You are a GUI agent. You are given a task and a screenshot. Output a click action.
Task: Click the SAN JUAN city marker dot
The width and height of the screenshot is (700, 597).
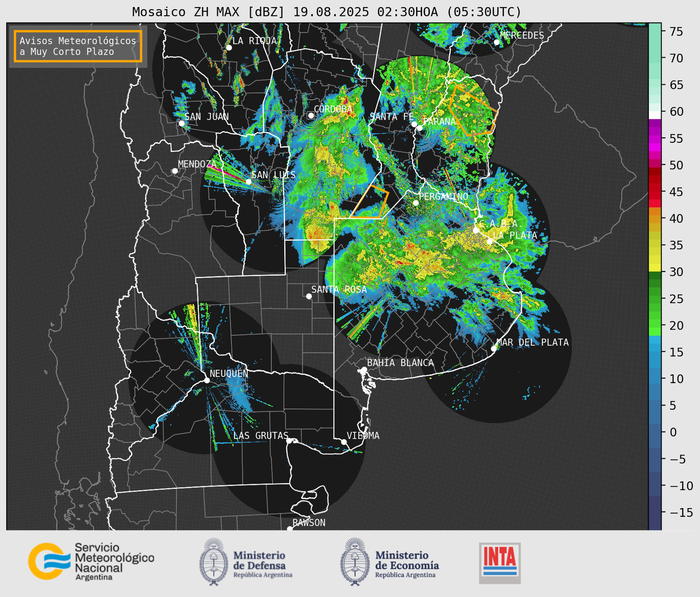pyautogui.click(x=181, y=123)
